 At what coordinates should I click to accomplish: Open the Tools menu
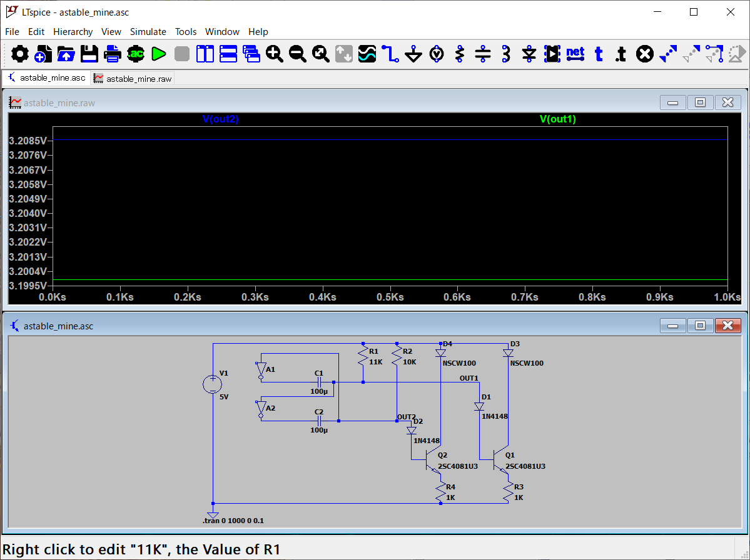185,32
